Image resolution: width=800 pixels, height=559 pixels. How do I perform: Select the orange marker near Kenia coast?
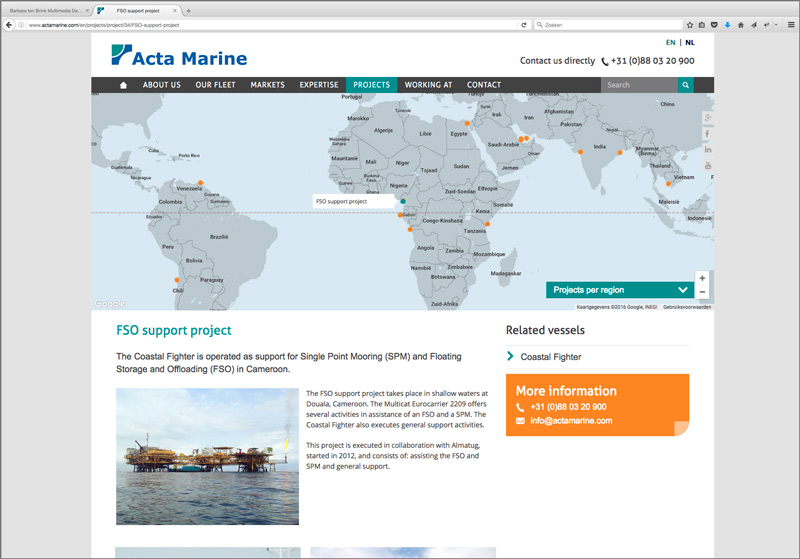point(487,224)
